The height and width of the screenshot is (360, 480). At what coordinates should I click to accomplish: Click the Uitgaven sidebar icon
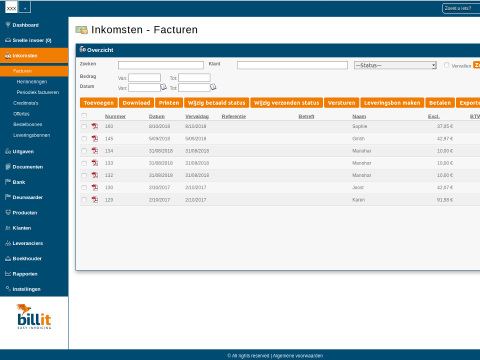tap(8, 151)
